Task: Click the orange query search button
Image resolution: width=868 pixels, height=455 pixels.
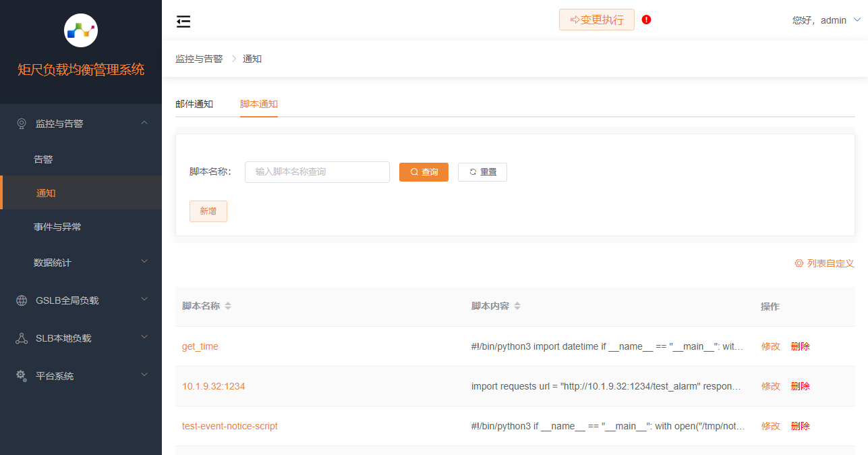Action: point(424,172)
